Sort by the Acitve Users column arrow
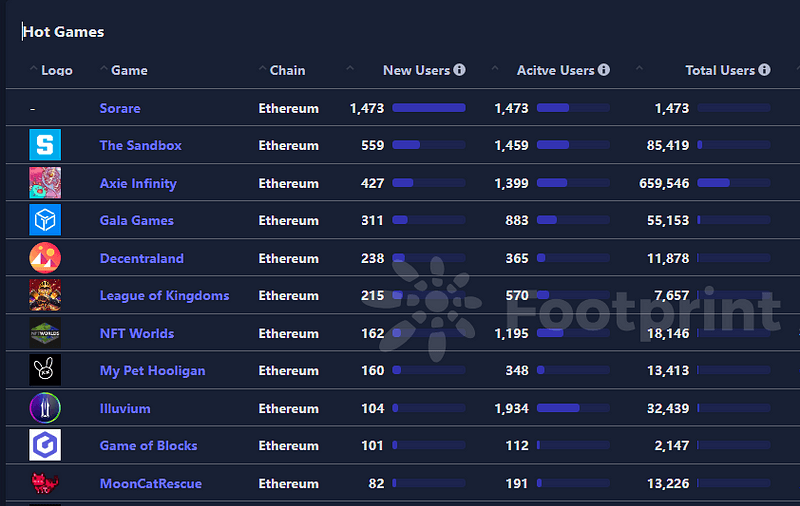The height and width of the screenshot is (506, 800). tap(495, 68)
